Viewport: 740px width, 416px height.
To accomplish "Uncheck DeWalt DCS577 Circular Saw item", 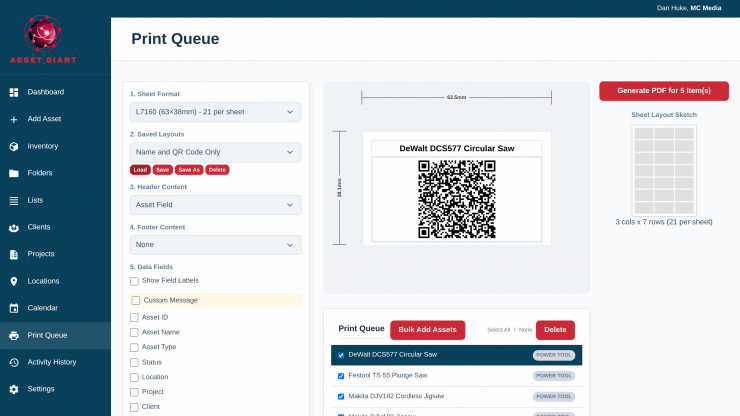I will (x=341, y=355).
